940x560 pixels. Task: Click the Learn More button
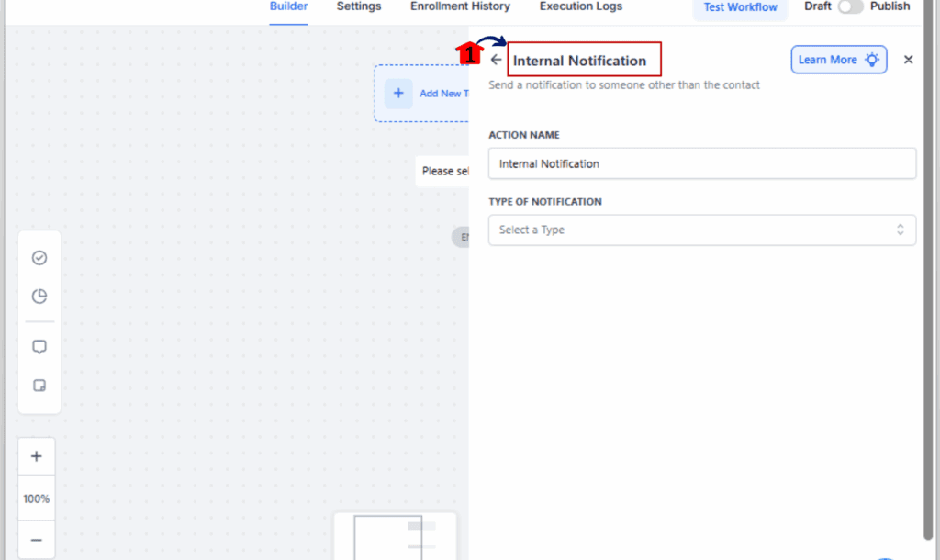coord(839,60)
